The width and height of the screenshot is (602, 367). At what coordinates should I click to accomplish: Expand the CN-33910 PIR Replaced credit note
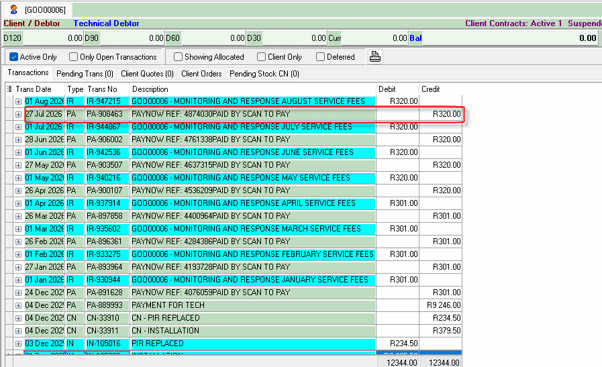(x=18, y=318)
